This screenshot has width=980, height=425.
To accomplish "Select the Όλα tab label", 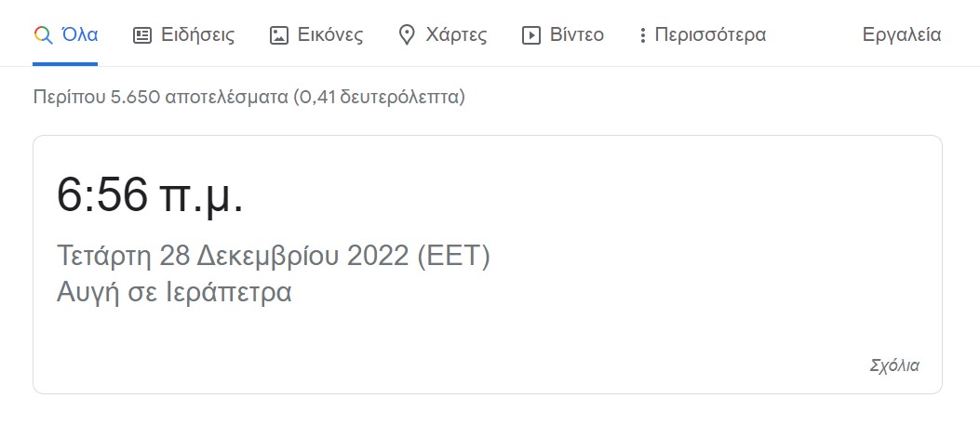I will [79, 35].
